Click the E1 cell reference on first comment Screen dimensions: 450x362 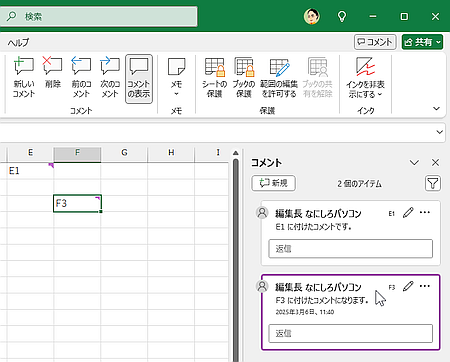click(392, 214)
